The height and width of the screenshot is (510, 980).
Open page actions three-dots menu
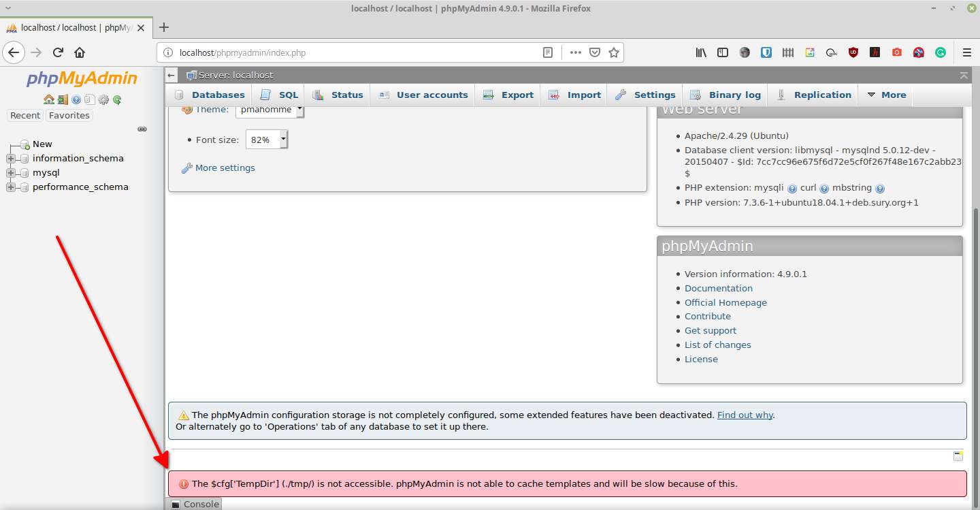[x=575, y=52]
